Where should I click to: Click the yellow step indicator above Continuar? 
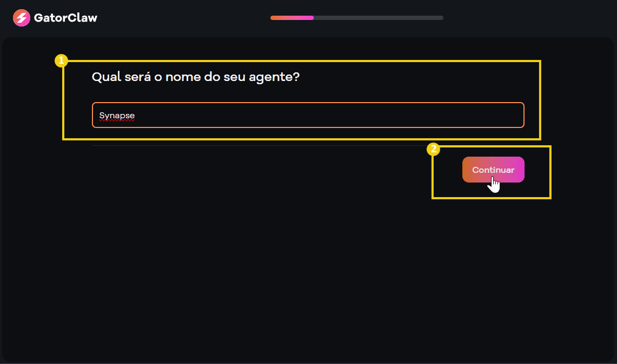433,150
